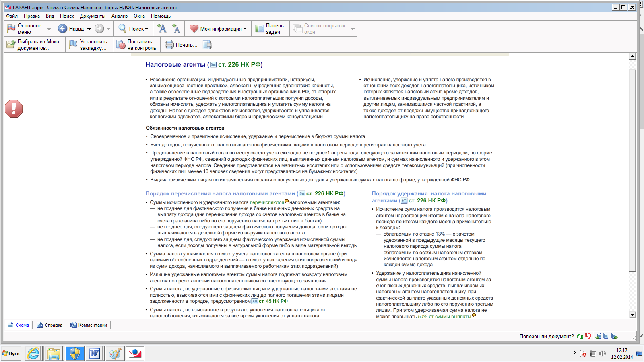Launch Internet Explorer from the taskbar
644x362 pixels.
click(x=33, y=354)
